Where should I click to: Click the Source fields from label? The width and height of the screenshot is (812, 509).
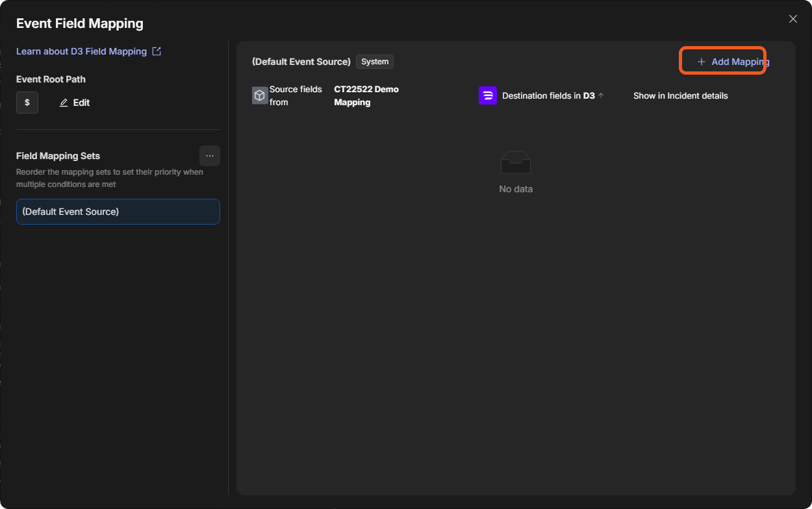(x=296, y=95)
